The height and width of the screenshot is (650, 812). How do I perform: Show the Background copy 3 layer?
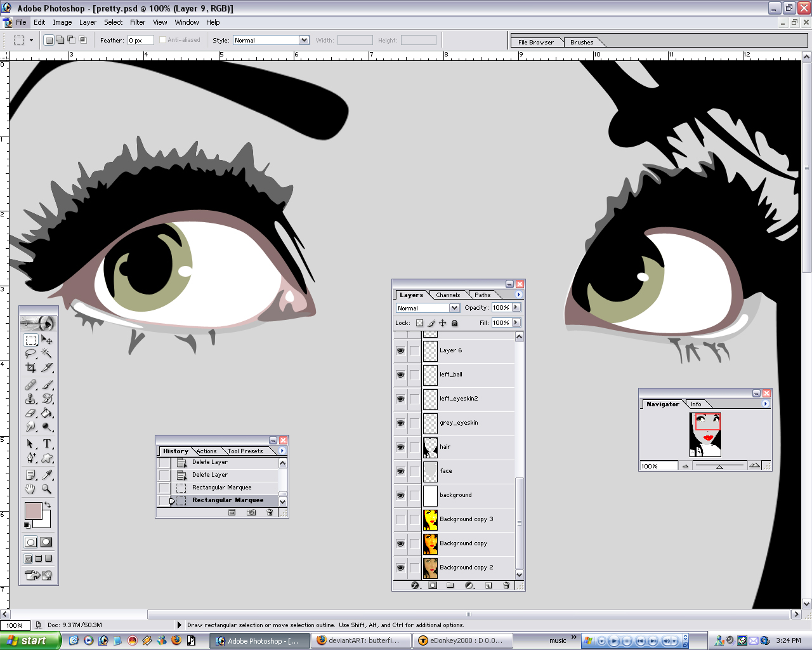coord(400,519)
